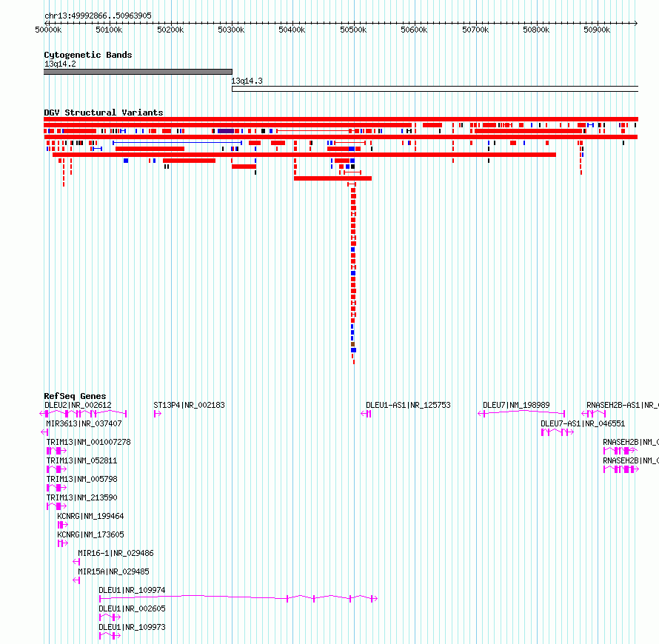Screen dimensions: 659x644
Task: Open the DLEU2|NR_002612 gene label
Action: (x=78, y=405)
